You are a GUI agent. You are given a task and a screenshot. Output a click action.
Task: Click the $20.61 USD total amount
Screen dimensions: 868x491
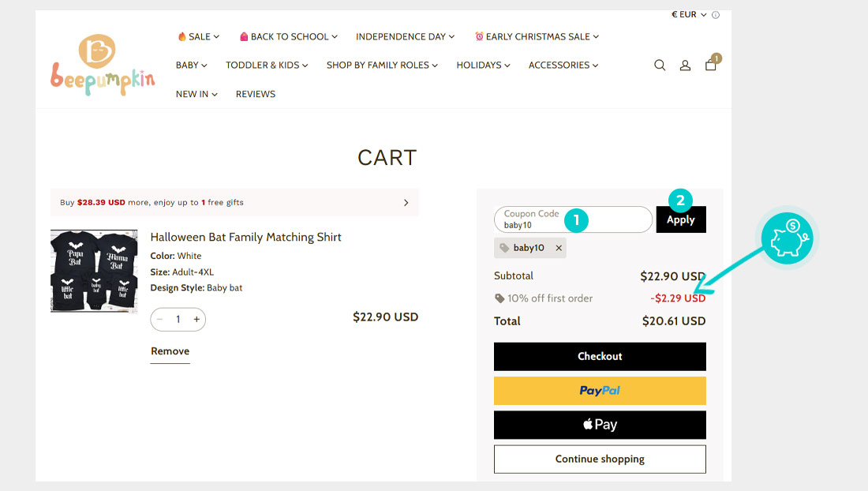(674, 321)
